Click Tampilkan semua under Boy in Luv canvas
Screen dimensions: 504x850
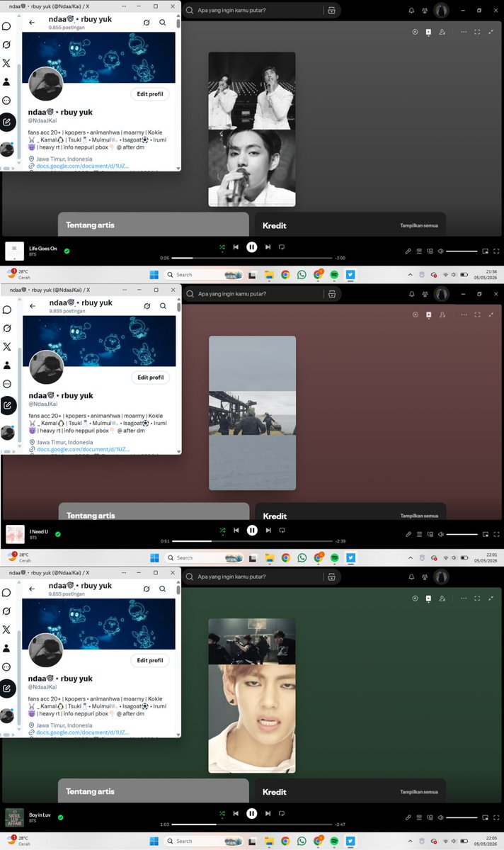pyautogui.click(x=418, y=792)
